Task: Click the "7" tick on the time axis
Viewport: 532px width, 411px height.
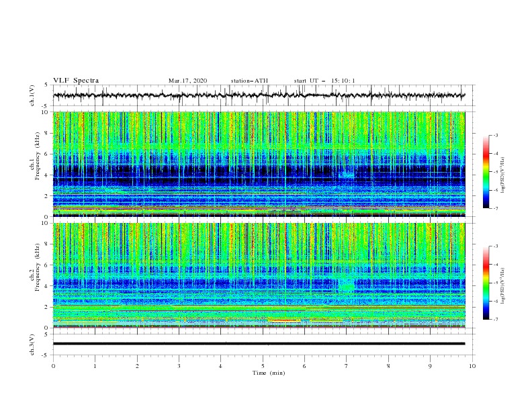Action: pyautogui.click(x=347, y=366)
